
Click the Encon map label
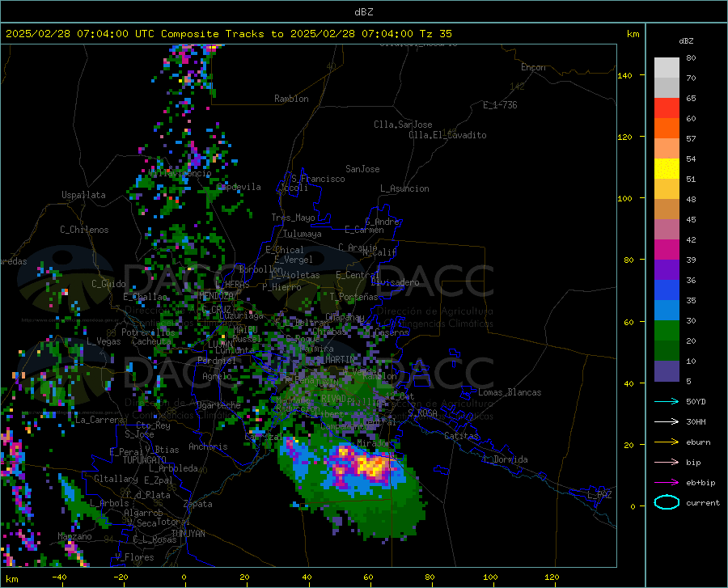[533, 67]
